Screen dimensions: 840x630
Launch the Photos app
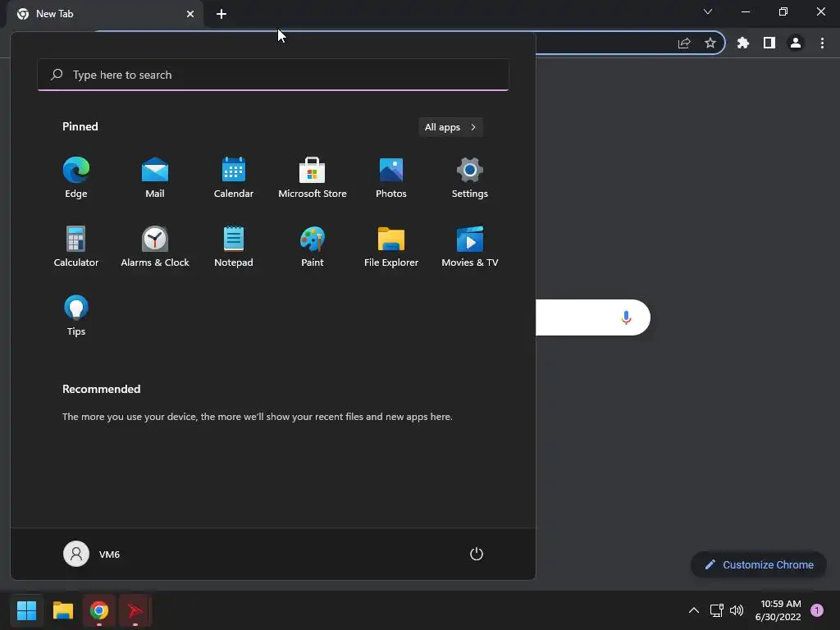(x=391, y=178)
